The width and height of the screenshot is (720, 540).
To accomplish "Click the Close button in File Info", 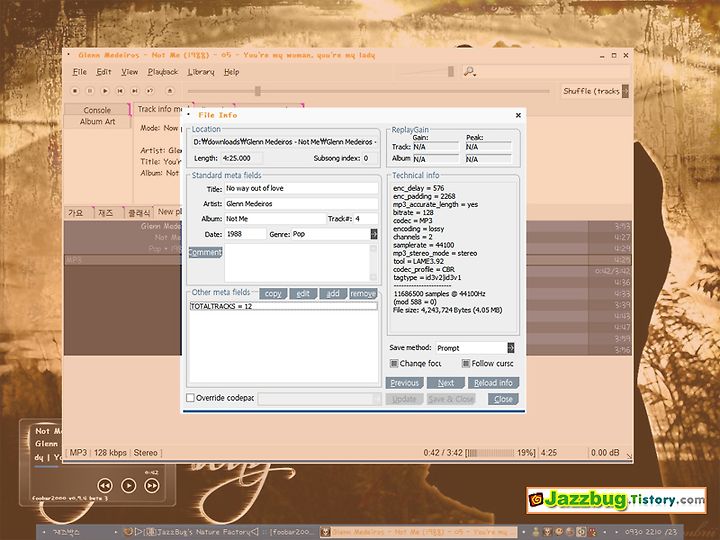I will click(x=503, y=399).
